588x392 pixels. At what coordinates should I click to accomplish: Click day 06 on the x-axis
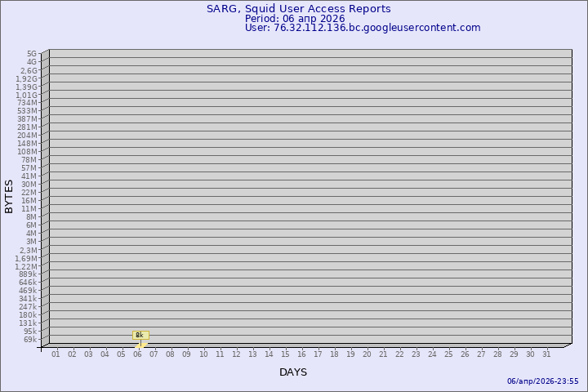coord(138,354)
